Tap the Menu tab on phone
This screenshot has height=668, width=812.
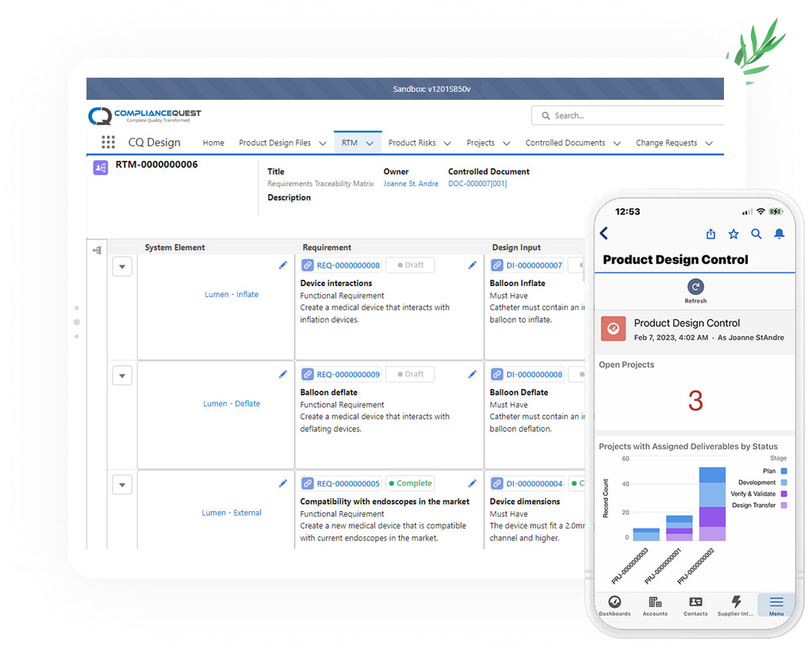point(776,605)
